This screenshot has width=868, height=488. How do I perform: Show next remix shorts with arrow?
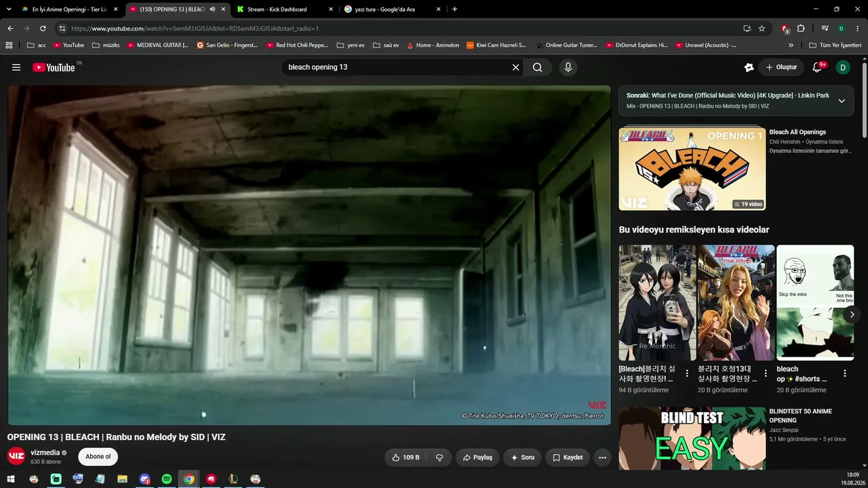(852, 314)
